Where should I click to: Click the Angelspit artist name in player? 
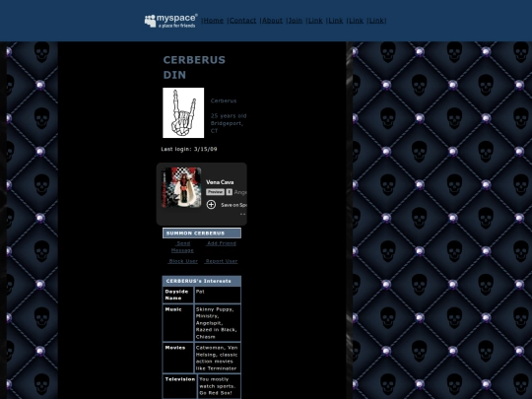click(240, 192)
